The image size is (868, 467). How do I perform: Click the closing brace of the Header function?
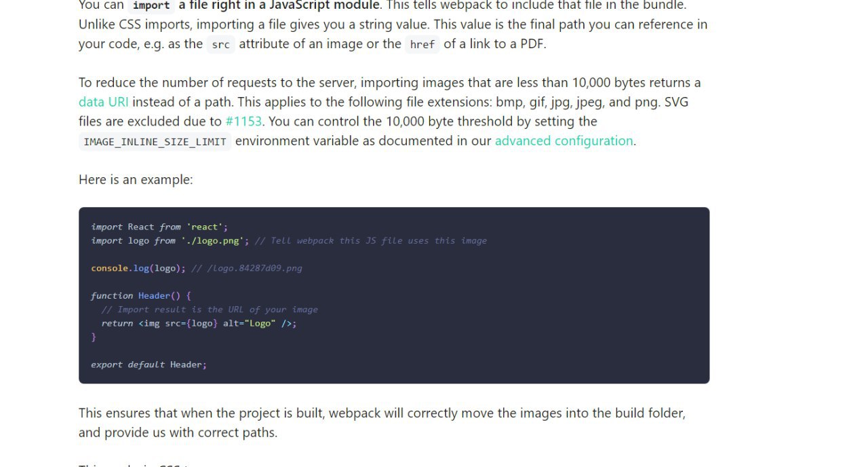pos(94,337)
